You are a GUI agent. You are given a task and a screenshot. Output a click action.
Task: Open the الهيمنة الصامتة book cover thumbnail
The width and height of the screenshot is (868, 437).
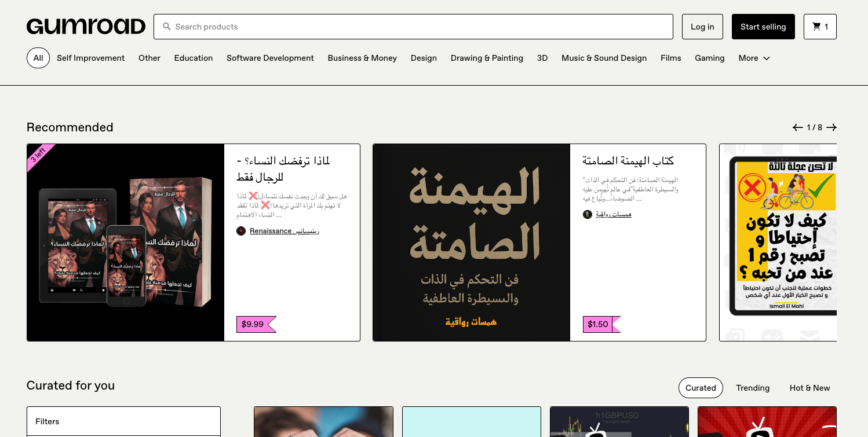[471, 243]
